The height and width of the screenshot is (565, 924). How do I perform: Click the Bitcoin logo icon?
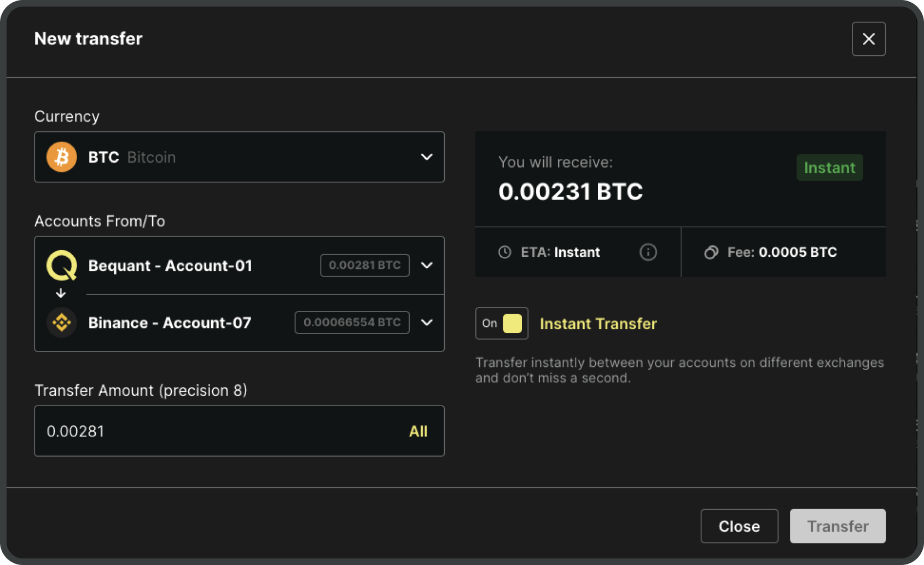[62, 157]
